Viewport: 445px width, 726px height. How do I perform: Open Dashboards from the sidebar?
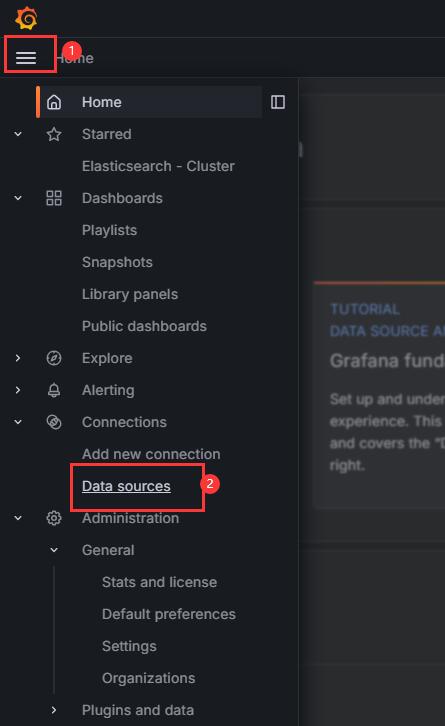[122, 198]
